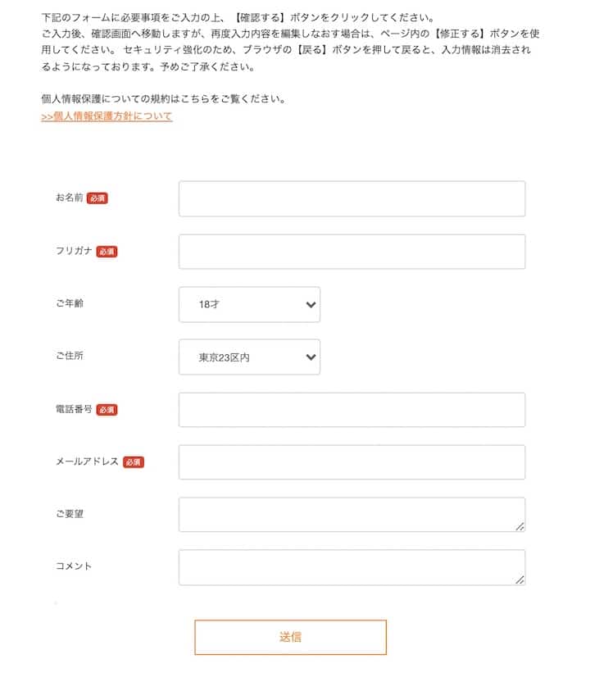590x700 pixels.
Task: Select the メールアドレス email field
Action: [352, 462]
